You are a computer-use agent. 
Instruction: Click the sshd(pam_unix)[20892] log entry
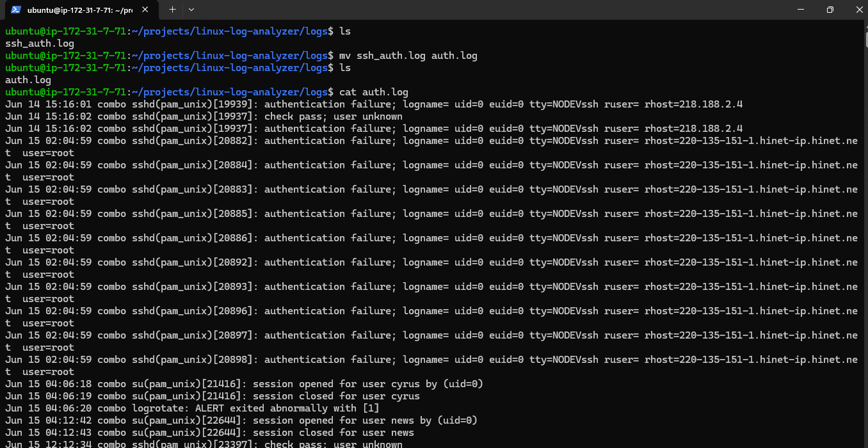point(431,268)
